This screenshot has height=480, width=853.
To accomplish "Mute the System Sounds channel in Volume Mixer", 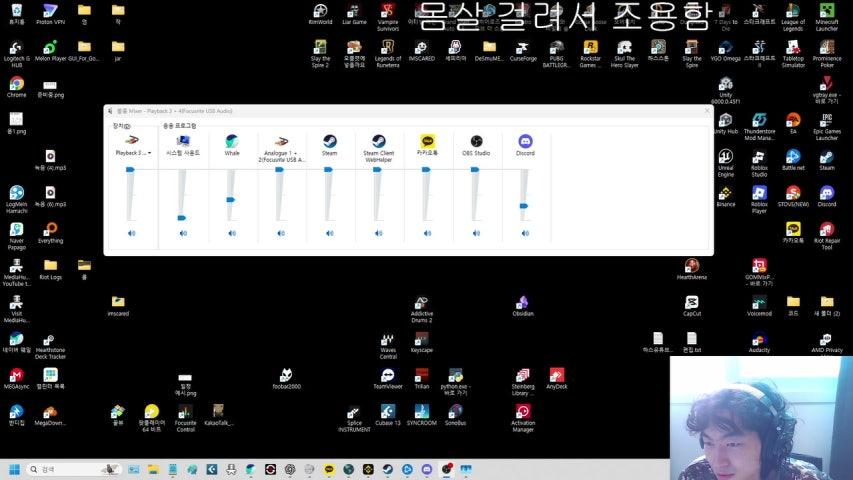I will point(183,233).
